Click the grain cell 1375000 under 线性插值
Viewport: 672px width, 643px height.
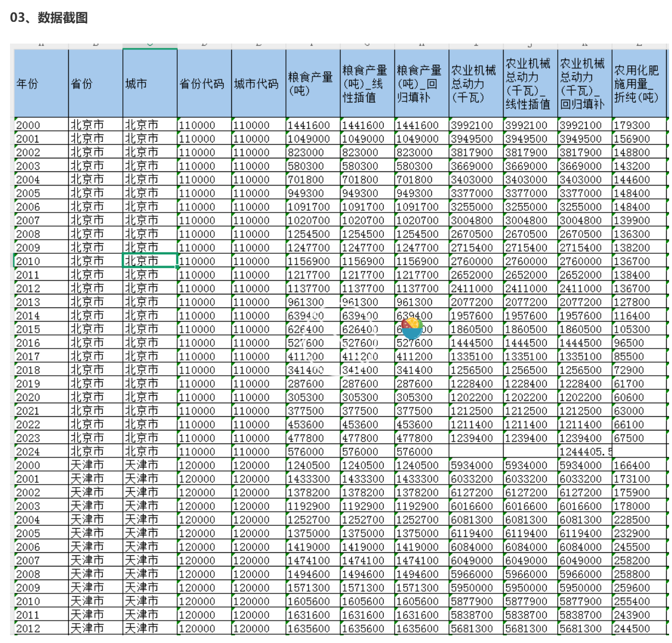click(368, 533)
